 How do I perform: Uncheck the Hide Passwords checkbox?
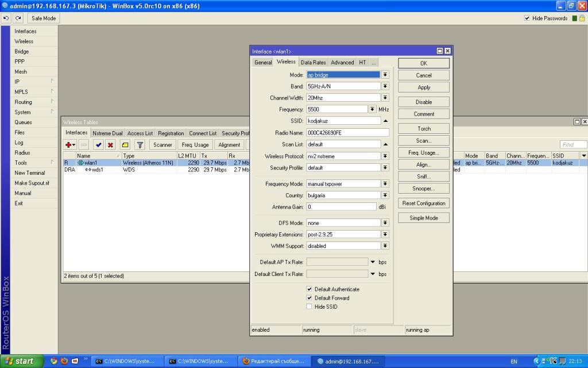tap(527, 18)
